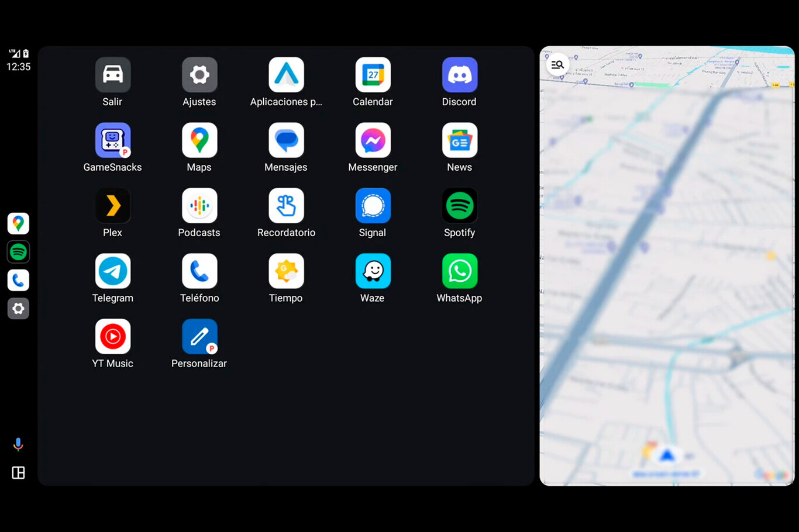Open the Telegram app
The width and height of the screenshot is (799, 532).
[x=113, y=271]
